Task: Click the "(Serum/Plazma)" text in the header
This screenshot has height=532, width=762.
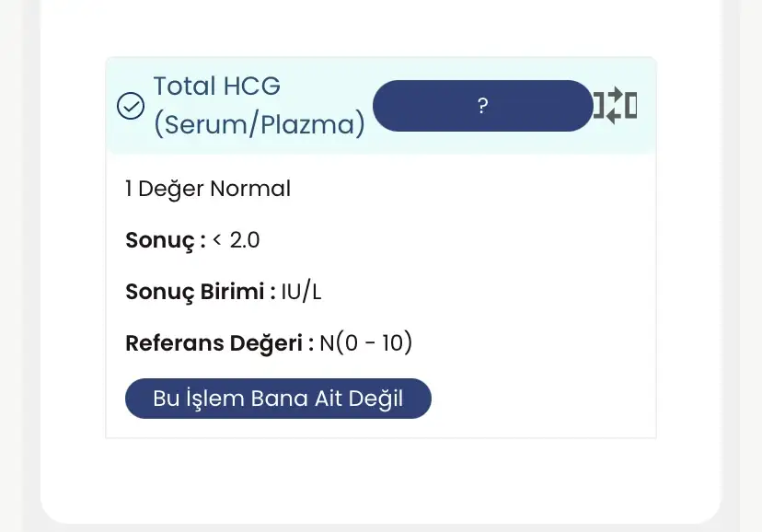Action: [260, 125]
